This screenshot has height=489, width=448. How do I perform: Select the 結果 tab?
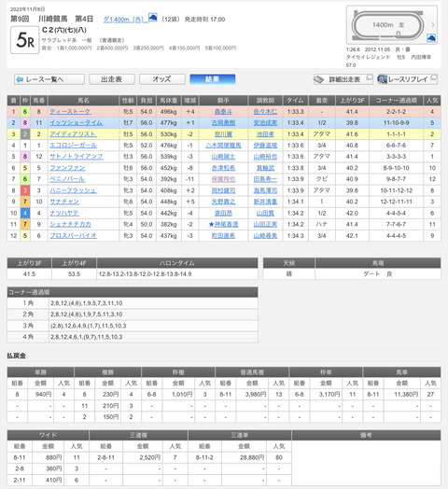(x=212, y=79)
